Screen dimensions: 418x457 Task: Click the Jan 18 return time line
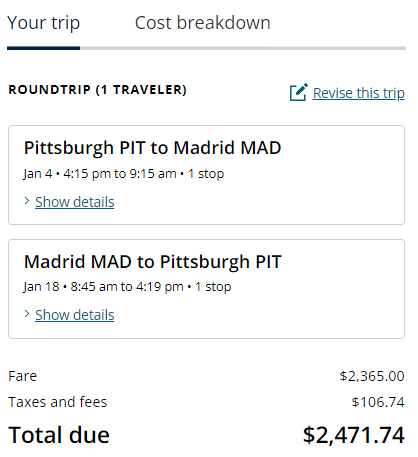[127, 287]
